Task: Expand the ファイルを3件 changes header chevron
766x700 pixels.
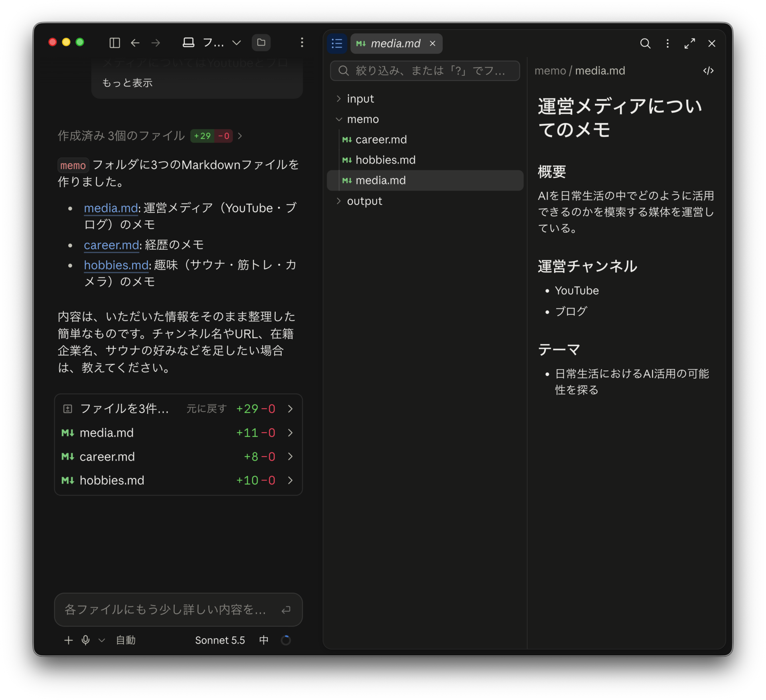Action: (290, 409)
